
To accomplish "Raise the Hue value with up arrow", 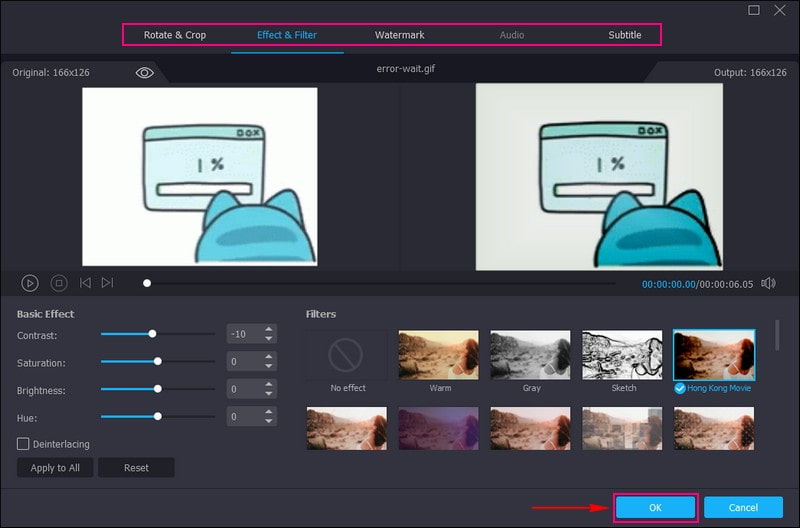I will pyautogui.click(x=268, y=410).
